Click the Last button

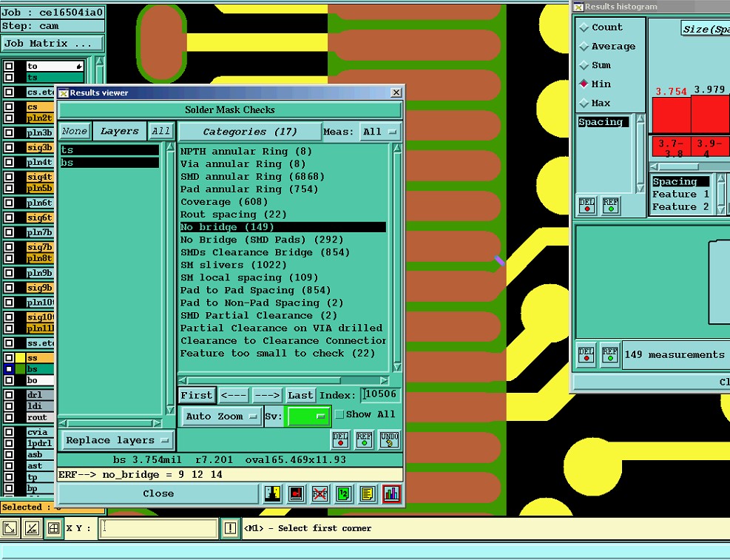[x=300, y=395]
